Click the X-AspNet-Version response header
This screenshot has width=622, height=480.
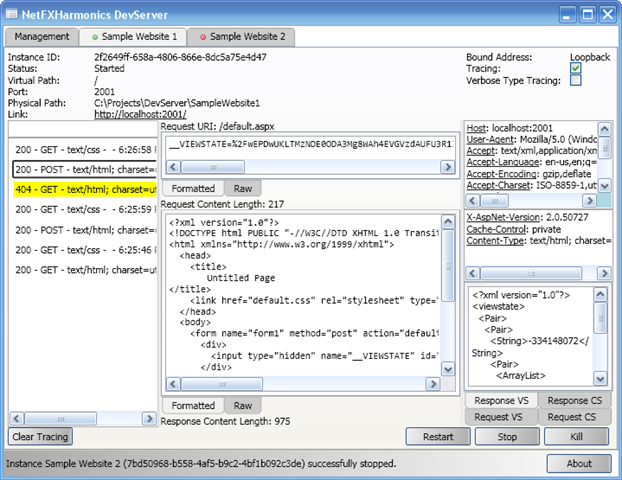pyautogui.click(x=527, y=217)
